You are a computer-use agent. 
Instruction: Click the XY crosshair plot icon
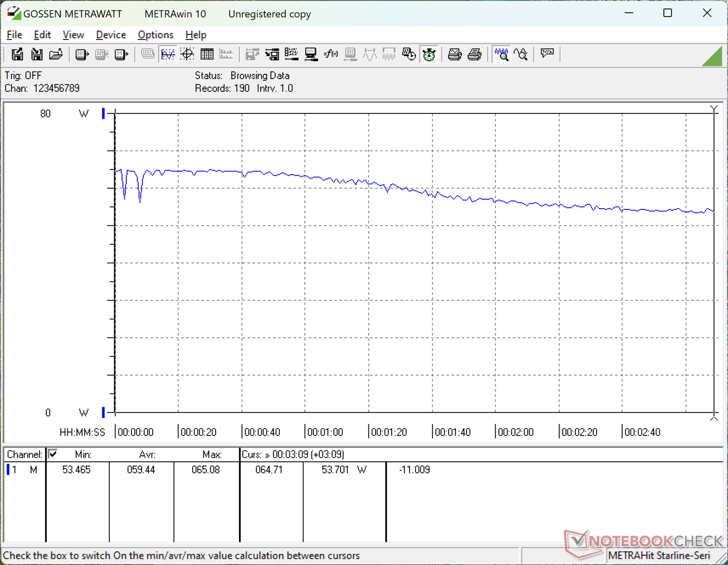pyautogui.click(x=188, y=55)
